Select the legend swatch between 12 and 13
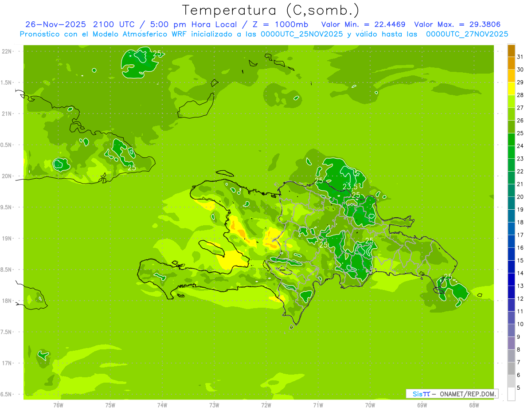The width and height of the screenshot is (532, 411). 511,292
